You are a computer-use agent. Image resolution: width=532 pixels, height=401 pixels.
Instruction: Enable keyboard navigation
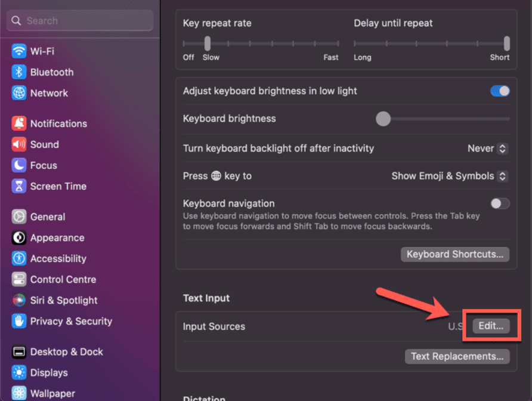click(x=499, y=203)
